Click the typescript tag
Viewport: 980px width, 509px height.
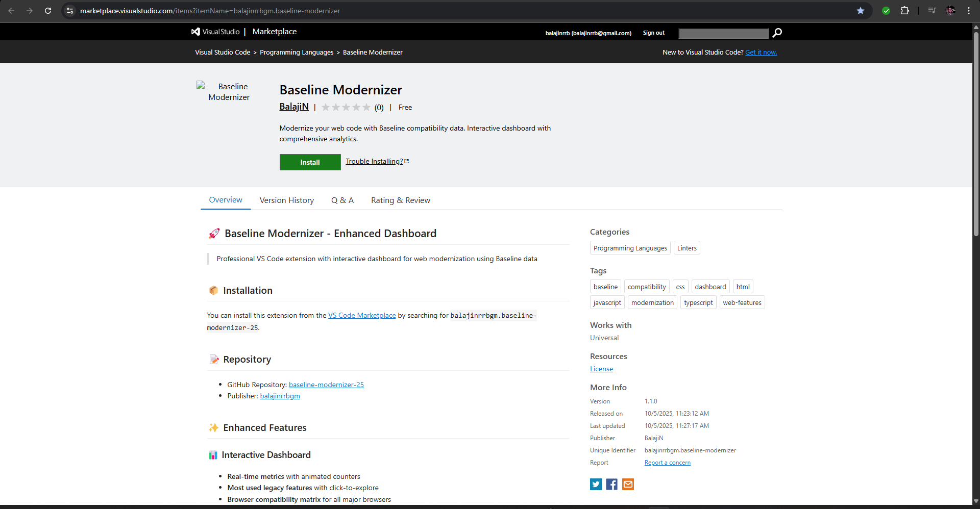pos(698,302)
